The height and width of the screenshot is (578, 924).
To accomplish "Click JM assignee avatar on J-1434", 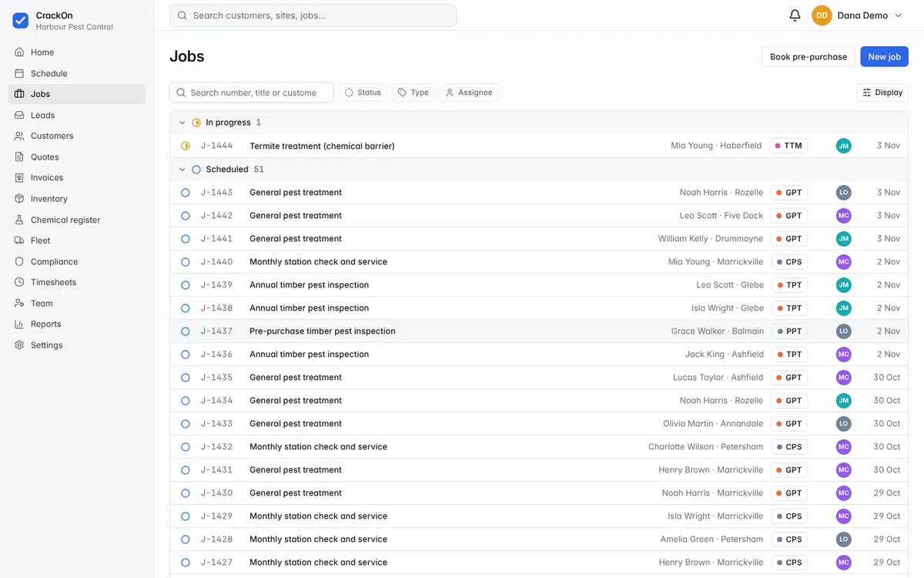I will (844, 401).
